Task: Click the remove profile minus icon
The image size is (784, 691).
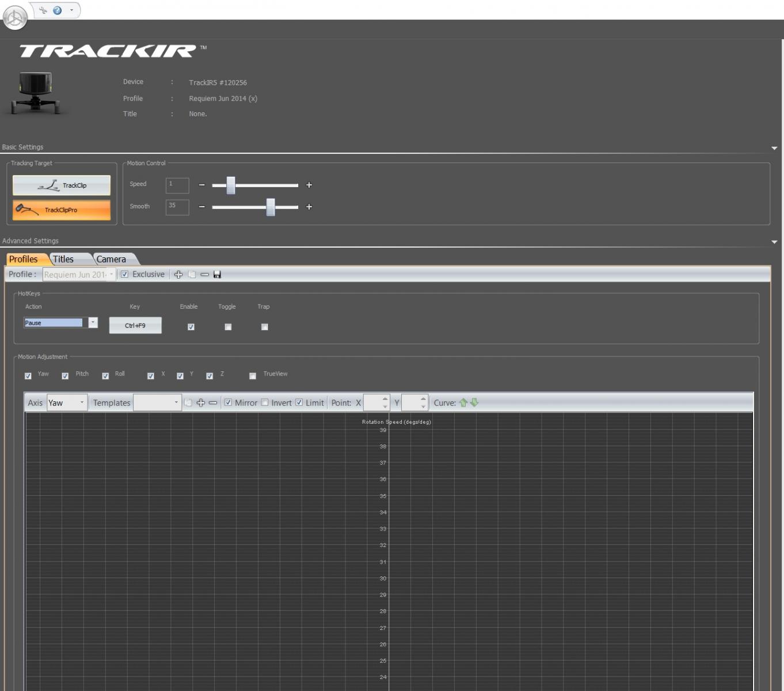Action: [x=204, y=275]
